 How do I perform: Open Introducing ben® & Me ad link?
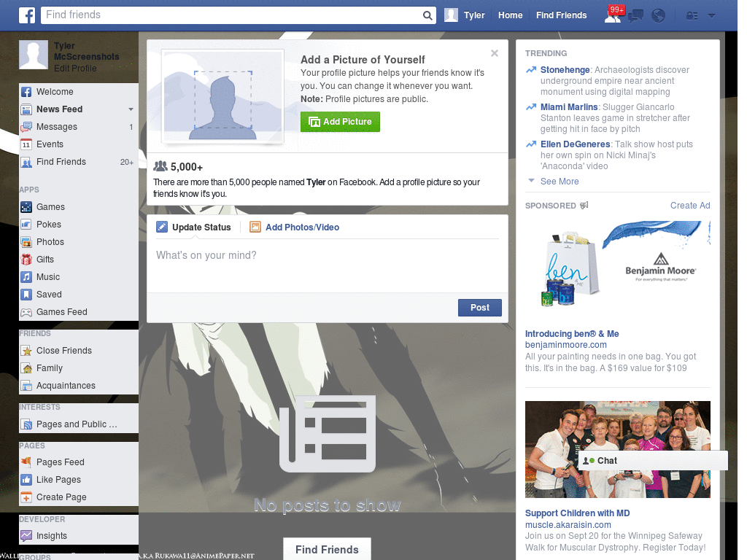coord(572,334)
